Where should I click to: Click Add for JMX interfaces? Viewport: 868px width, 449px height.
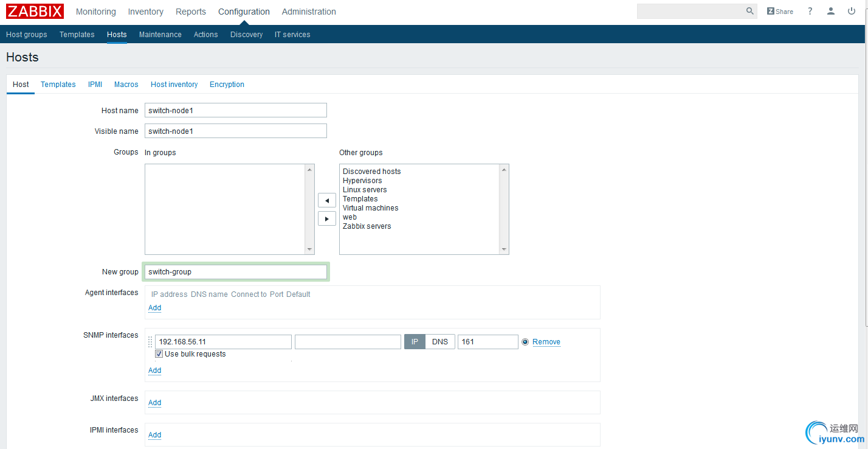coord(155,403)
